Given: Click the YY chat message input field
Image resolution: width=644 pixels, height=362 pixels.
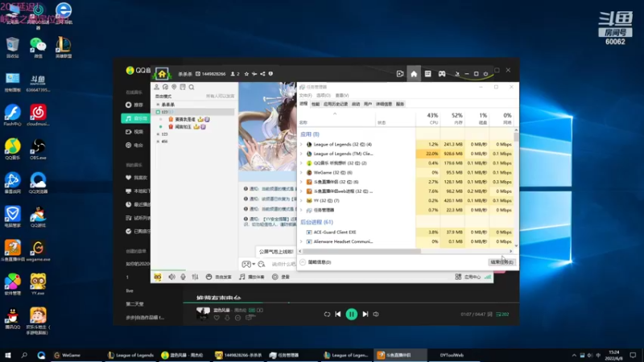Looking at the screenshot, I should [x=283, y=265].
